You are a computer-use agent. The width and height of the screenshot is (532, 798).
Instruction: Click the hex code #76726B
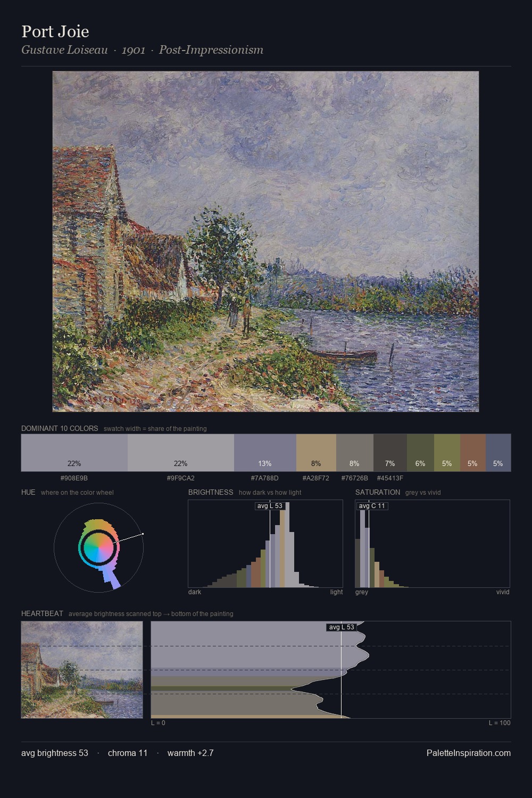click(x=355, y=478)
